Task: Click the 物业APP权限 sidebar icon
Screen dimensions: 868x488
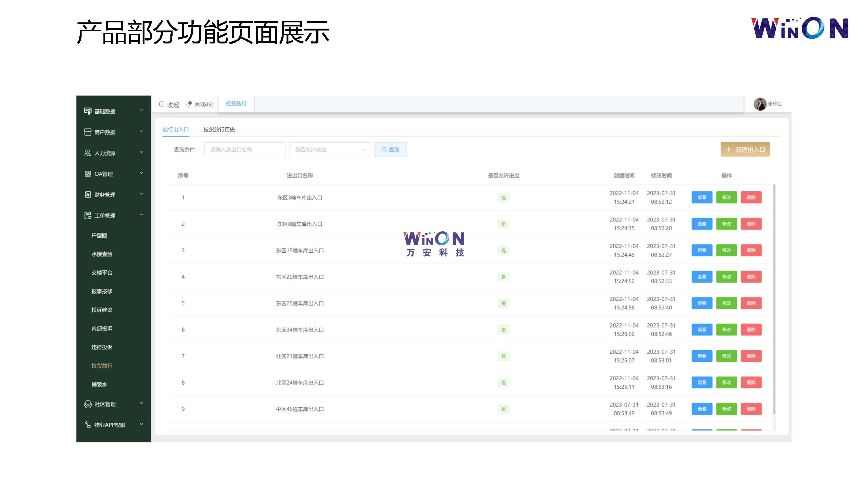Action: pyautogui.click(x=88, y=425)
